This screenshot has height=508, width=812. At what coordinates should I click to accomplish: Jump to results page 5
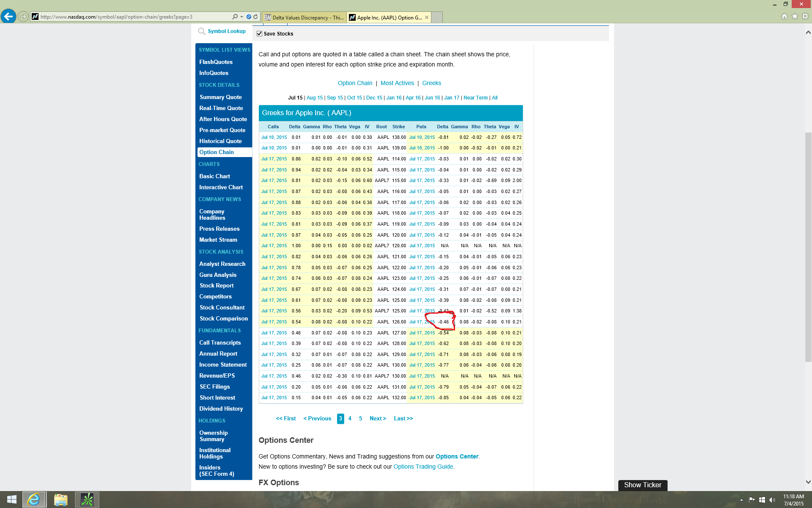tap(360, 418)
